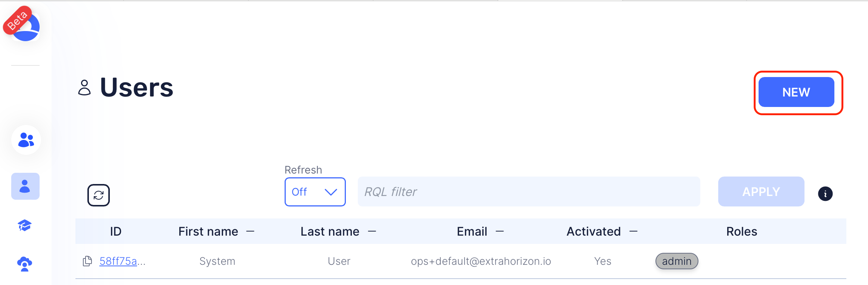
Task: Open the user groups sidebar icon
Action: [26, 140]
